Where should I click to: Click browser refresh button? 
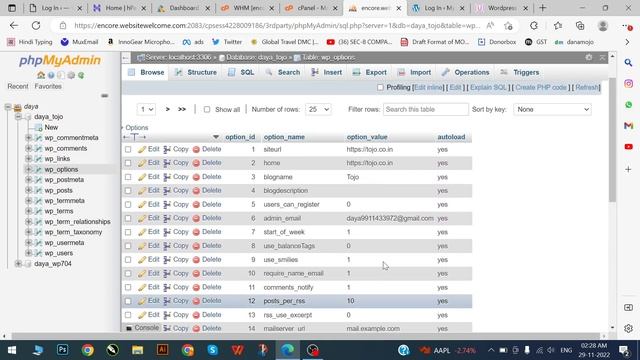tap(36, 26)
